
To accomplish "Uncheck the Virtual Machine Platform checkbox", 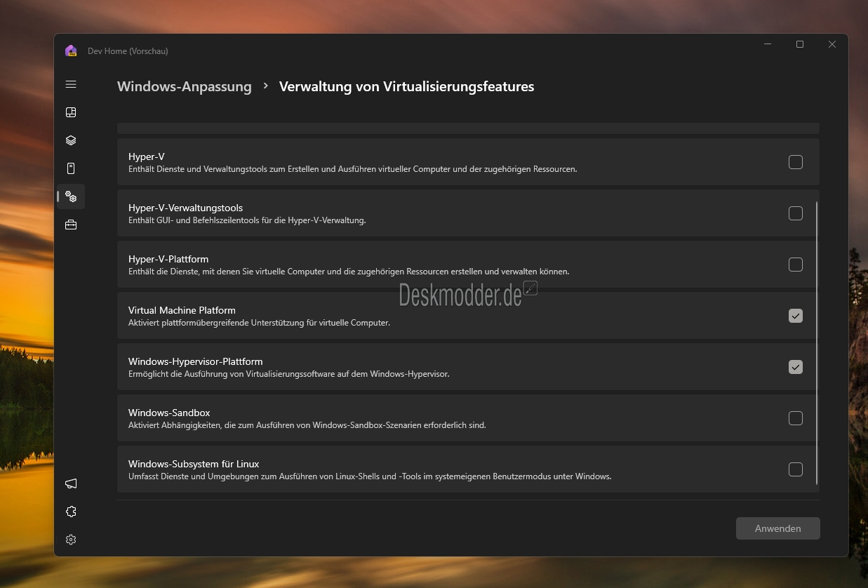I will [x=796, y=316].
